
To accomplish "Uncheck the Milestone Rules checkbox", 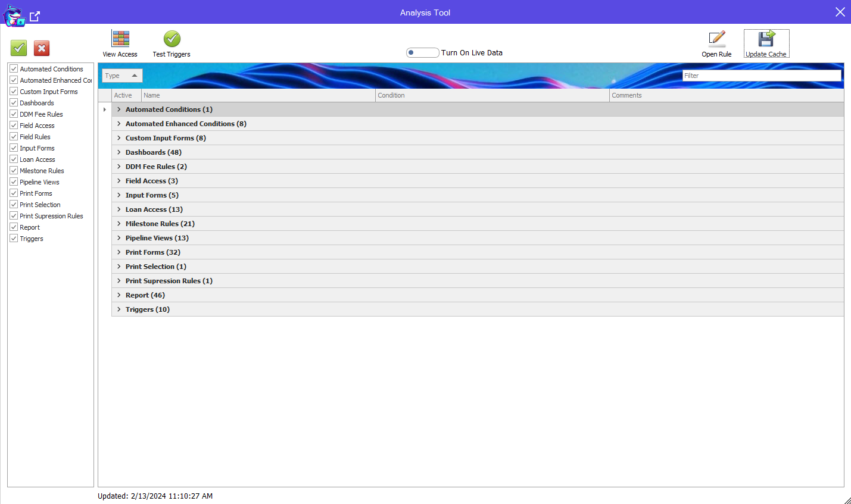I will coord(14,171).
